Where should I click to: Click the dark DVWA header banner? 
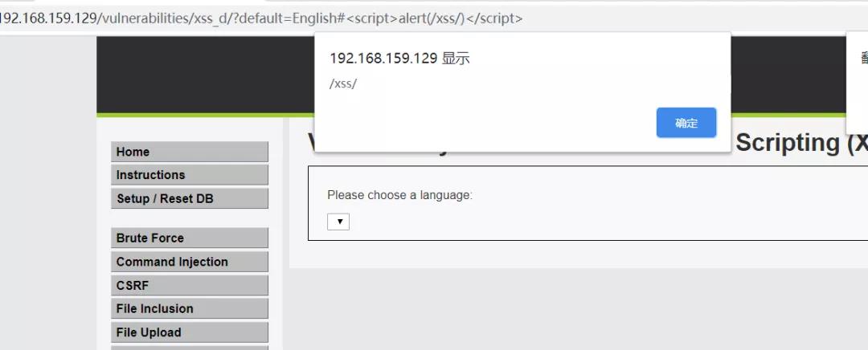click(x=205, y=75)
